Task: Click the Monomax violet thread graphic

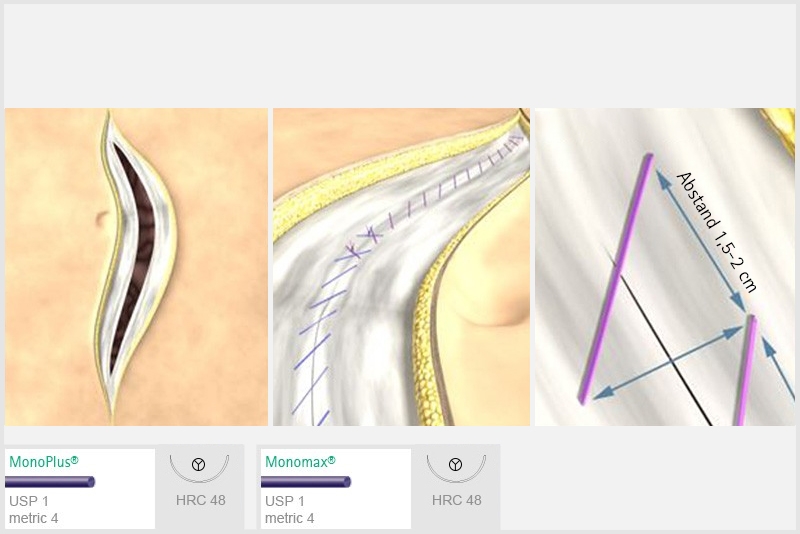Action: tap(306, 481)
